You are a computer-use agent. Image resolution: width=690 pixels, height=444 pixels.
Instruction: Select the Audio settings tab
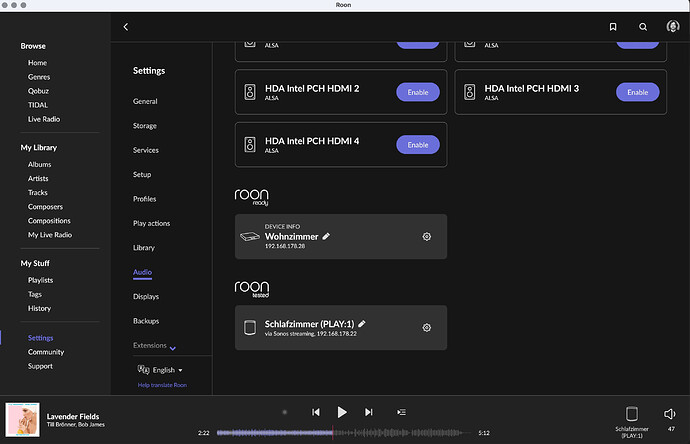(143, 272)
